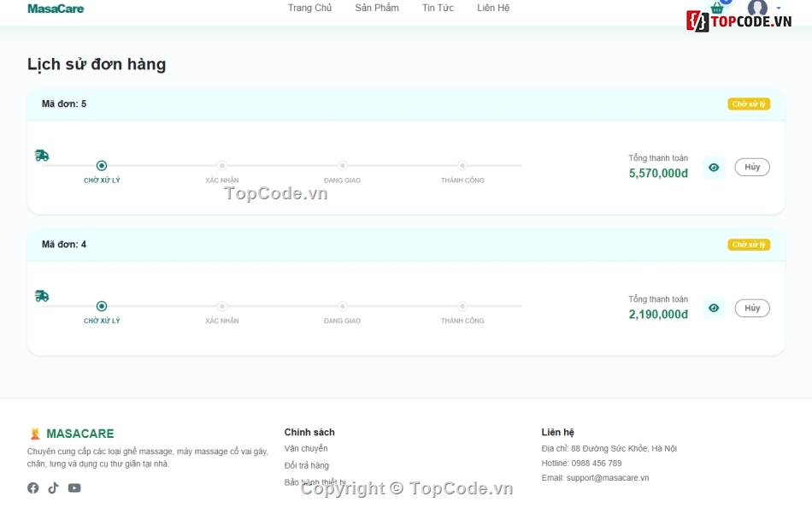812x514 pixels.
Task: Click Hotline: 0988 456 789 text
Action: [x=581, y=463]
